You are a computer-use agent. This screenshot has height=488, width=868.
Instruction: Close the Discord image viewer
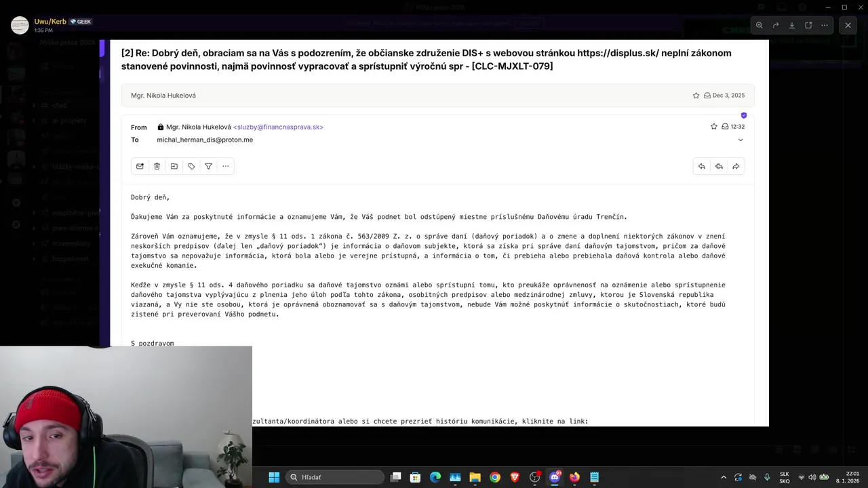pyautogui.click(x=848, y=25)
